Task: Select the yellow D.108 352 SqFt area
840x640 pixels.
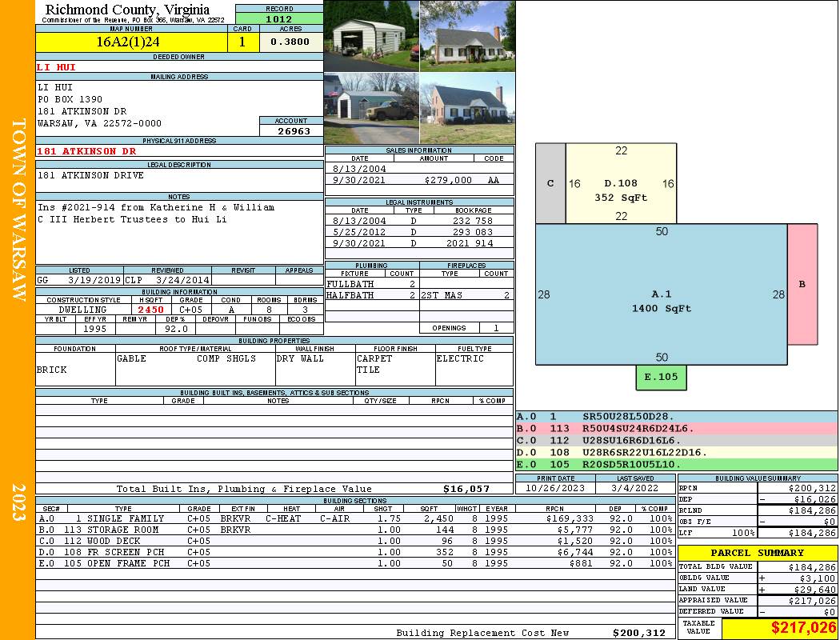Action: pos(621,190)
